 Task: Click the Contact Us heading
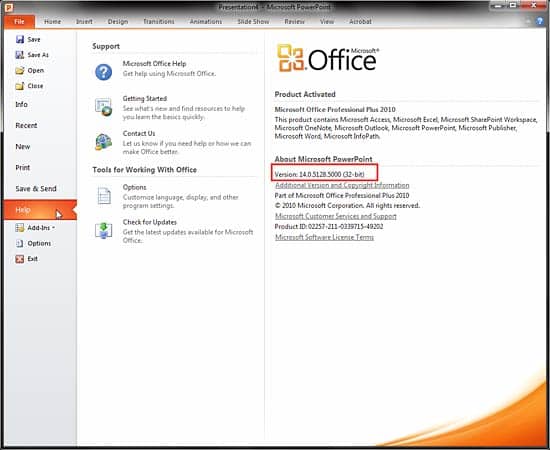(139, 133)
